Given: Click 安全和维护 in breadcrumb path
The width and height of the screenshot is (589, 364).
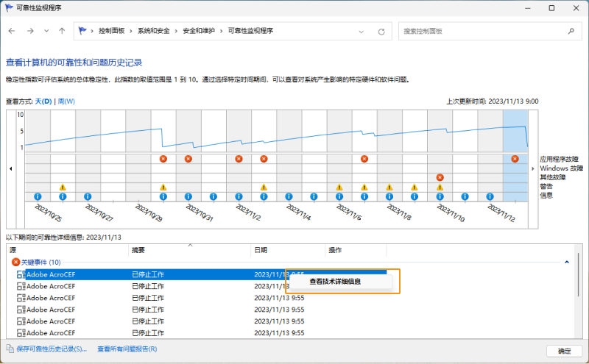Looking at the screenshot, I should [200, 32].
